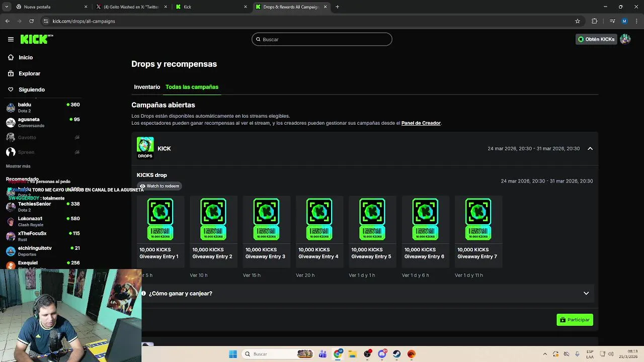
Task: Expand Mostrar más in following list
Action: click(18, 166)
